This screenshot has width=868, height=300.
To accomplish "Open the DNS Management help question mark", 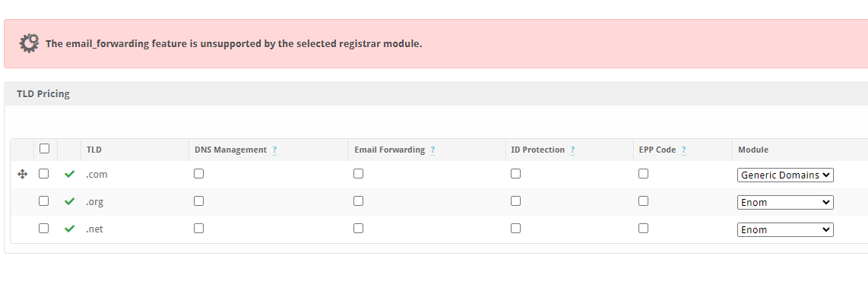I will [274, 150].
